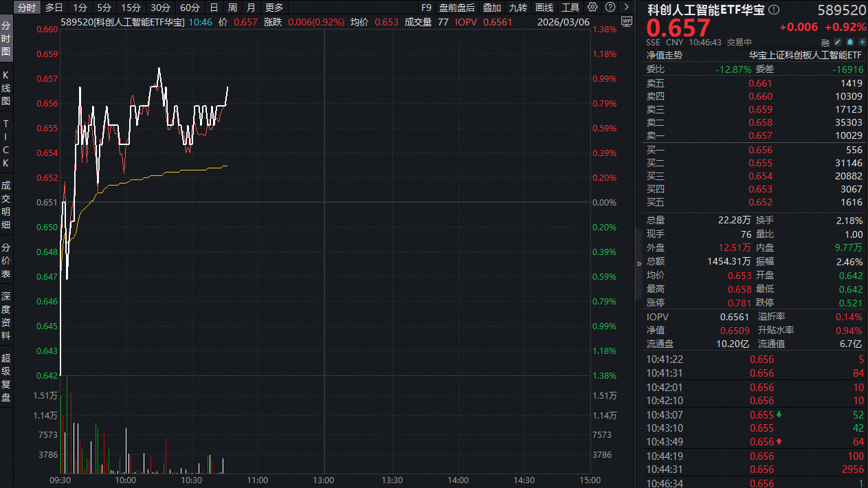Screen dimensions: 868x488
Task: Click the 画线 drawing button
Action: tap(544, 8)
